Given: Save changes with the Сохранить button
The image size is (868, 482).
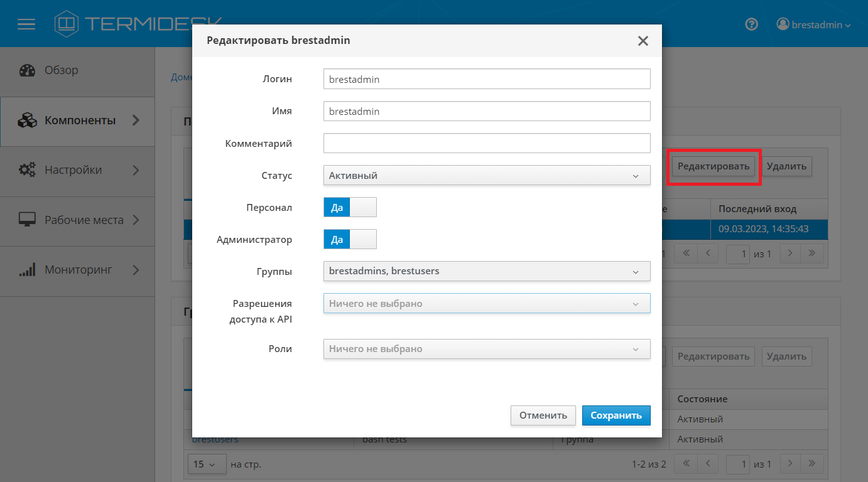Looking at the screenshot, I should click(x=616, y=415).
